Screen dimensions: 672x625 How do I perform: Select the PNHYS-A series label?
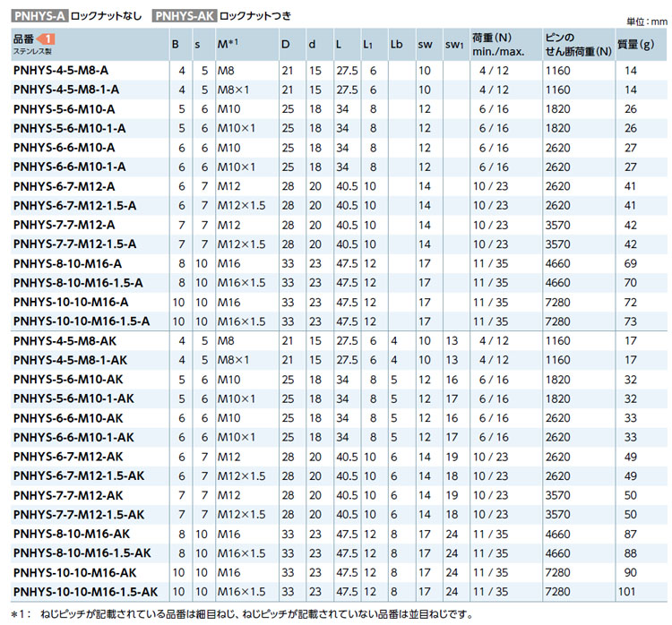point(38,15)
